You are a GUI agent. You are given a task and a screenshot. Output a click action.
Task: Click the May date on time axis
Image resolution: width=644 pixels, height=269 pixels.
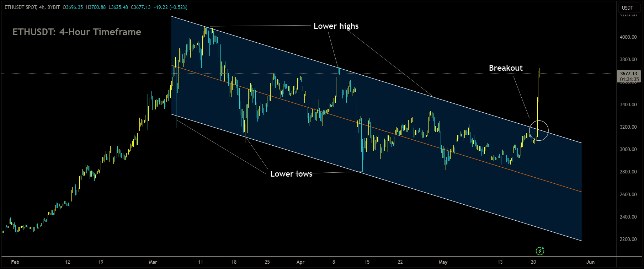coord(443,262)
